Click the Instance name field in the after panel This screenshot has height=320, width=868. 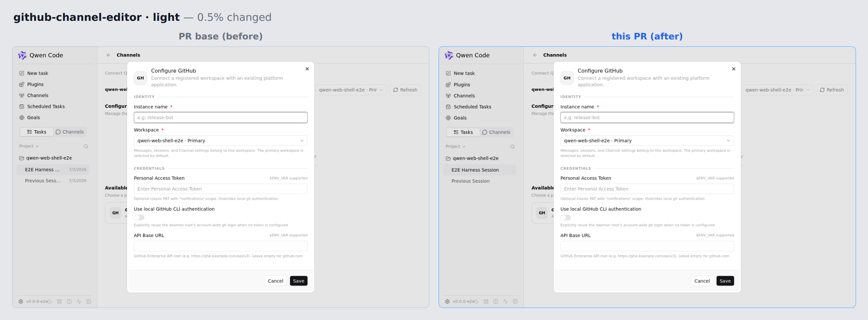tap(647, 118)
